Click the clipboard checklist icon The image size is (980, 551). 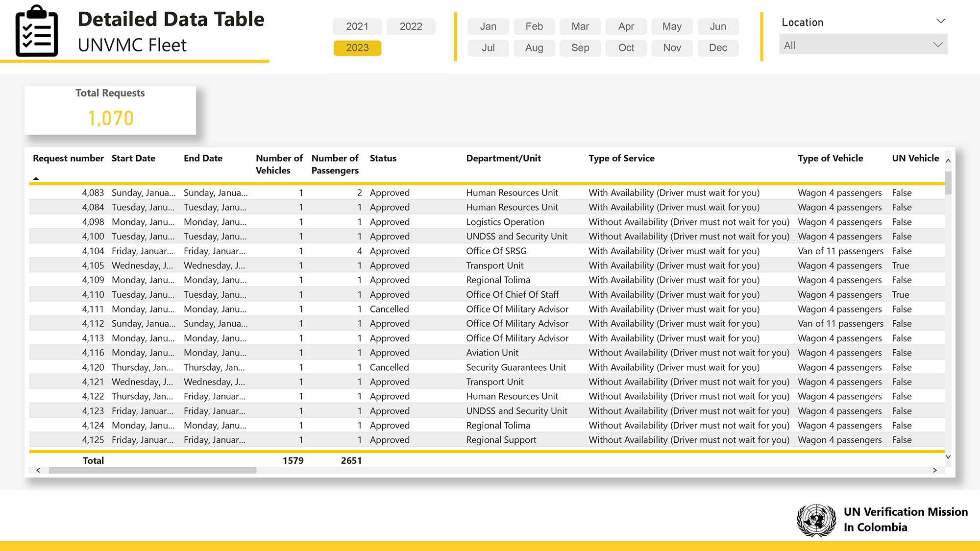(37, 31)
